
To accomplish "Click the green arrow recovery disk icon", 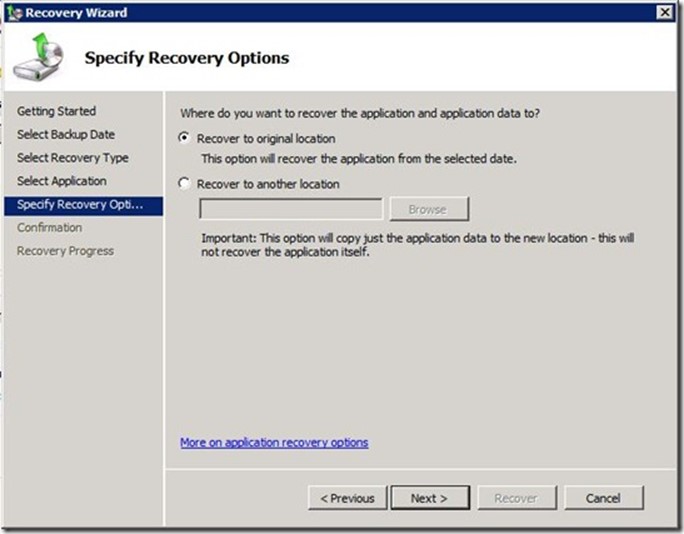I will pos(37,58).
